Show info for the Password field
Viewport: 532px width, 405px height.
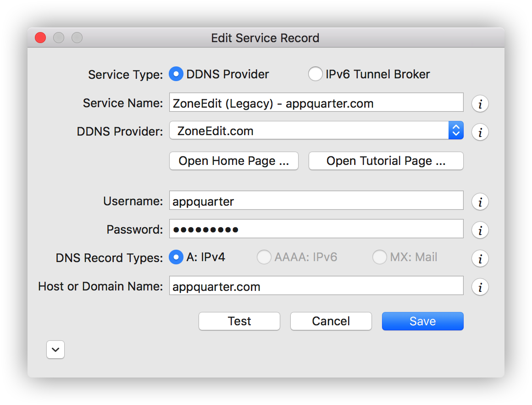(480, 230)
